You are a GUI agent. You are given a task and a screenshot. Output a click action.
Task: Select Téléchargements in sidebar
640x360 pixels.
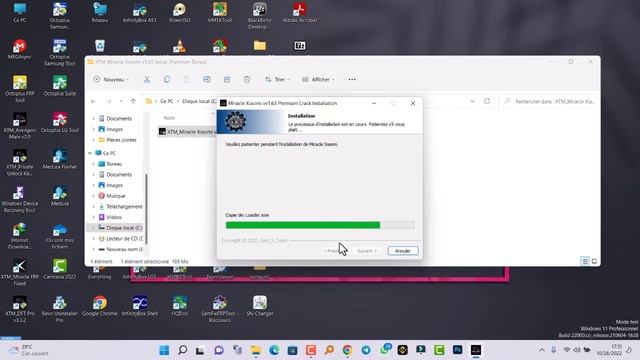124,207
